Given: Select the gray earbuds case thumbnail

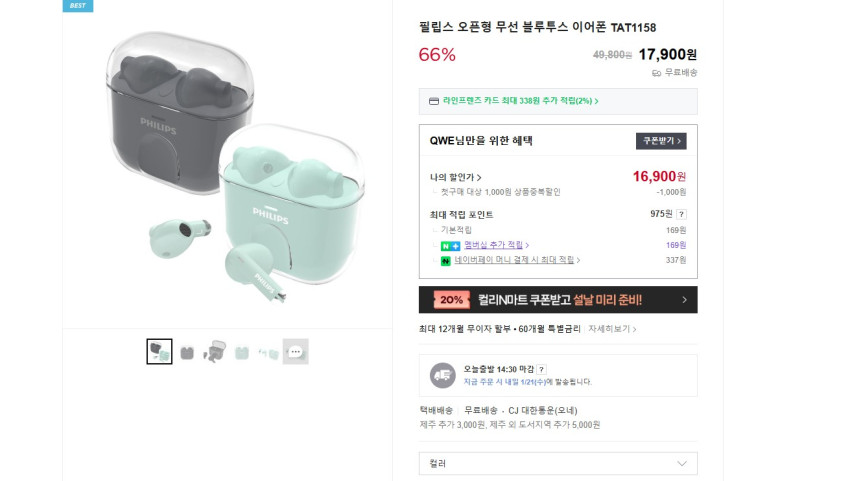Looking at the screenshot, I should click(187, 351).
